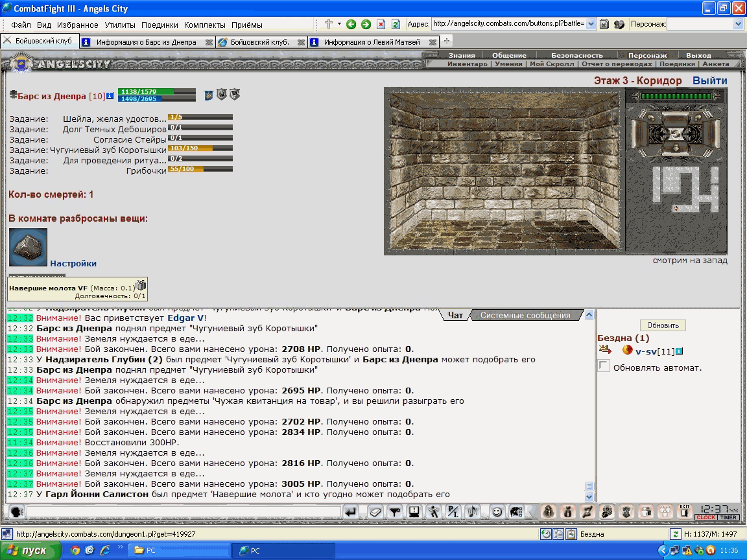The height and width of the screenshot is (560, 747).
Task: Click the green back navigation arrow
Action: 351,24
